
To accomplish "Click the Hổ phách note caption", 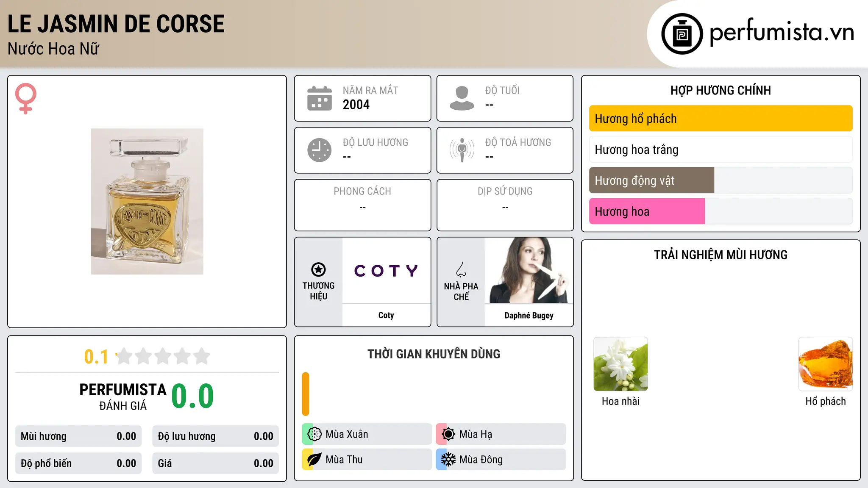I will (x=826, y=401).
